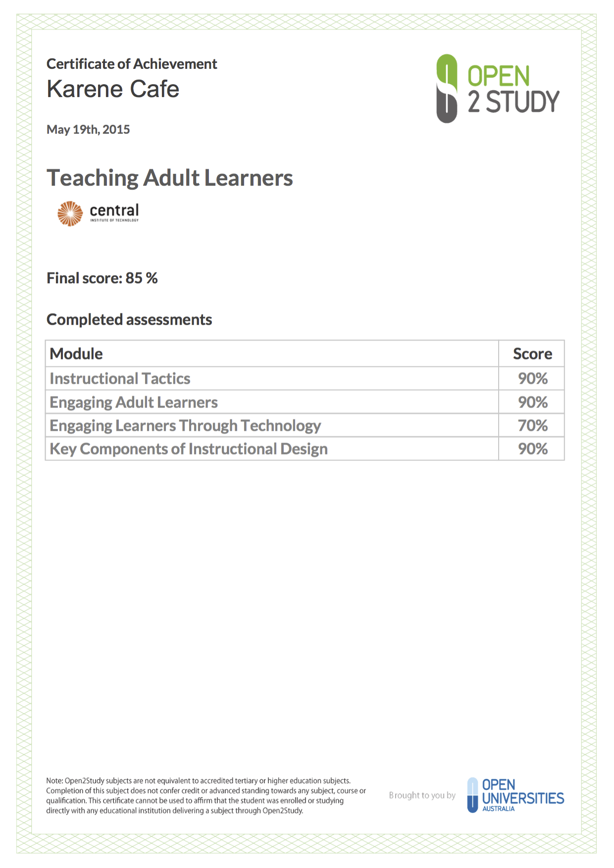Click the Module column header
This screenshot has width=614, height=868.
(x=76, y=354)
